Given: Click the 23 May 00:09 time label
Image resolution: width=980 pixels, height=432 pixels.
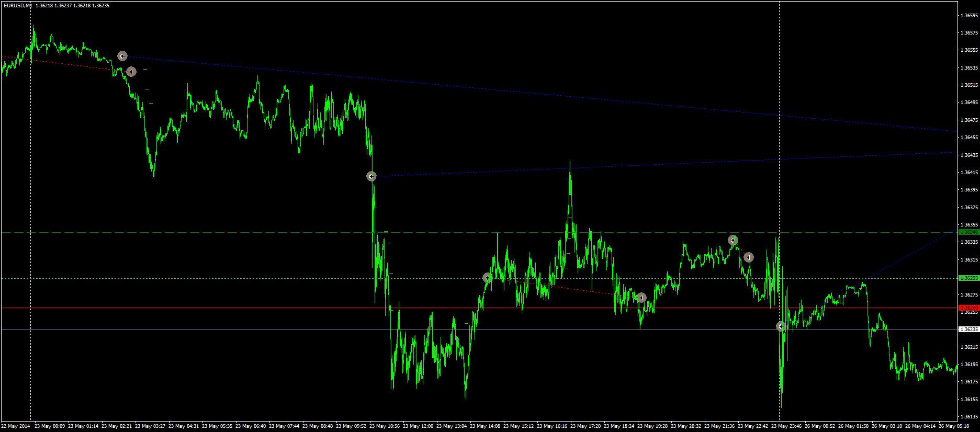Looking at the screenshot, I should pyautogui.click(x=50, y=426).
